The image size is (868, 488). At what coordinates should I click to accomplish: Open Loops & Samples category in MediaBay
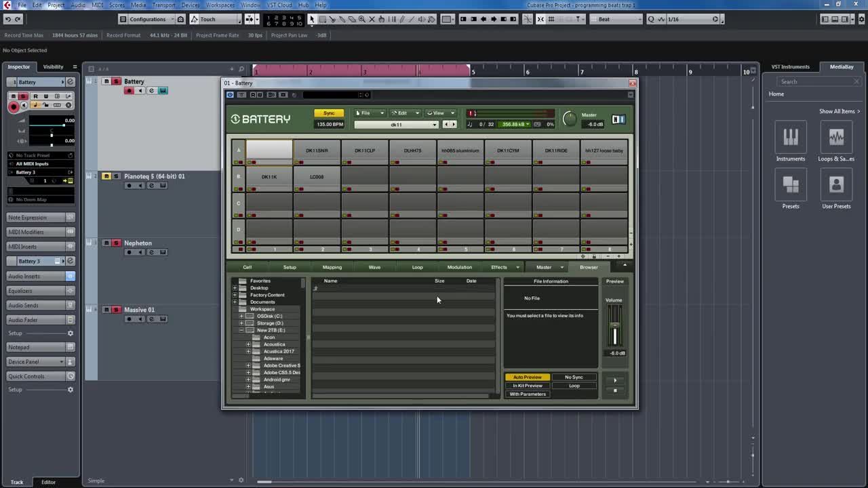[836, 142]
